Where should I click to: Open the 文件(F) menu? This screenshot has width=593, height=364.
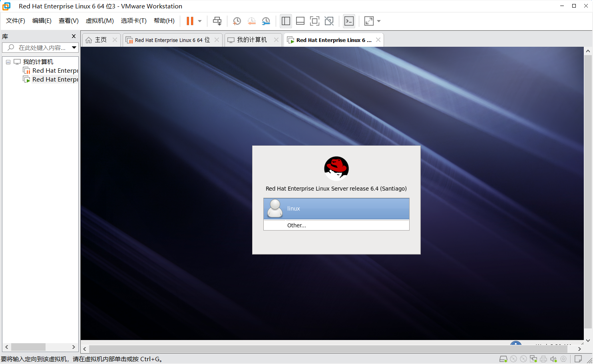(16, 21)
